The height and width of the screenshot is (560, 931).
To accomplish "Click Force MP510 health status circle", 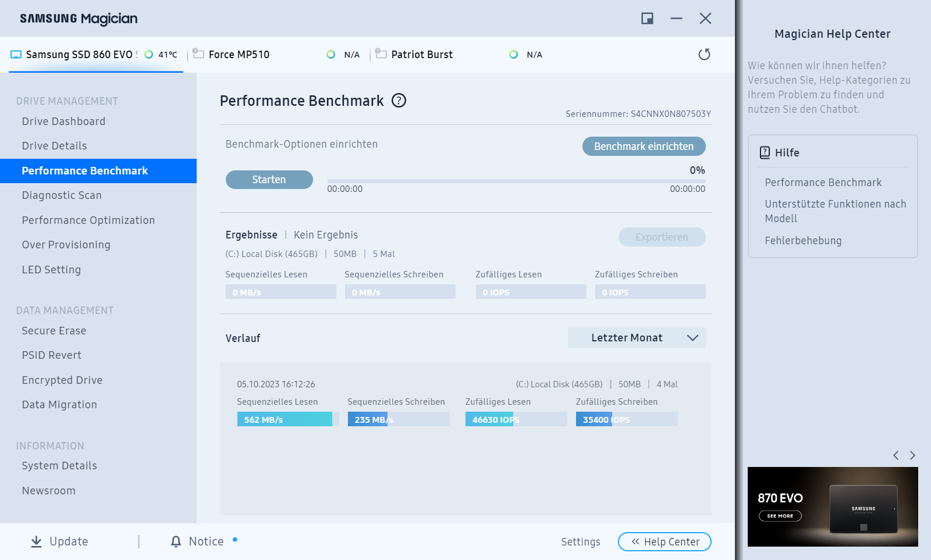I will click(331, 55).
